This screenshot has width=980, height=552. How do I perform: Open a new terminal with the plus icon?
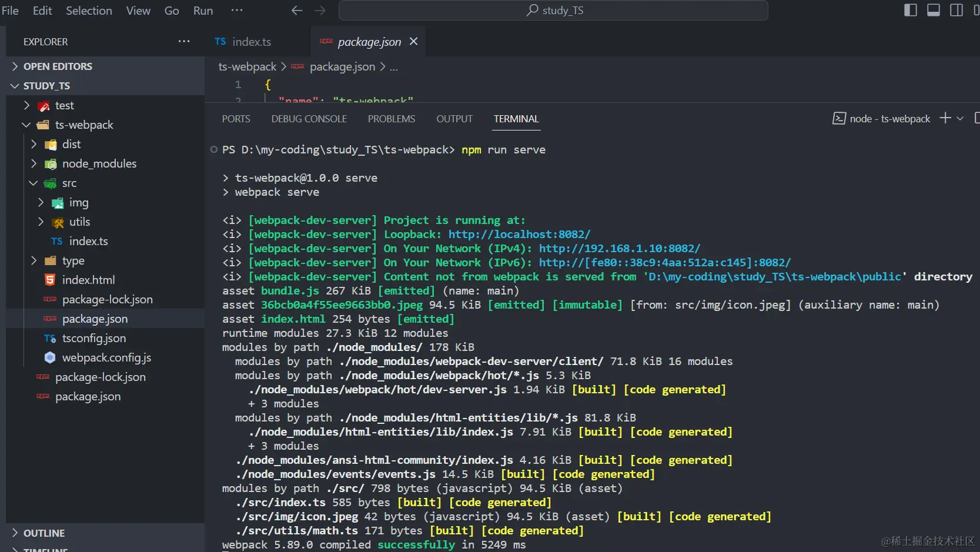point(945,118)
